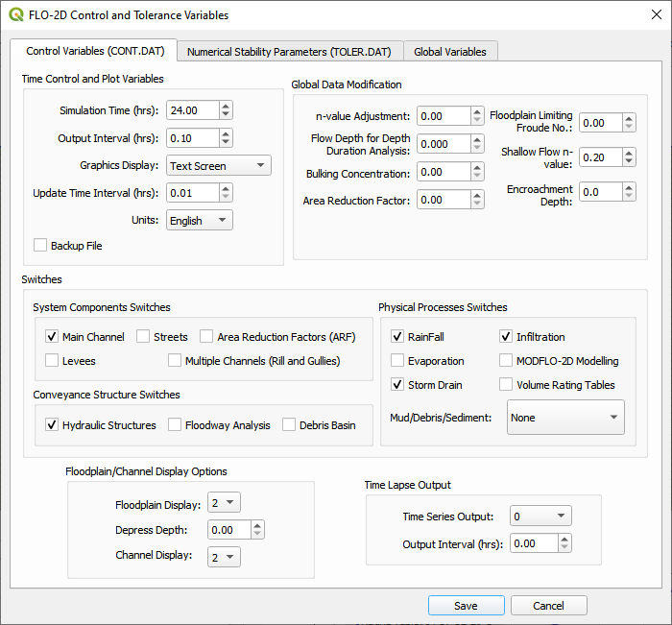The image size is (672, 625).
Task: Switch to Numerical Stability Parameters (TOLER.DAT) tab
Action: [289, 52]
